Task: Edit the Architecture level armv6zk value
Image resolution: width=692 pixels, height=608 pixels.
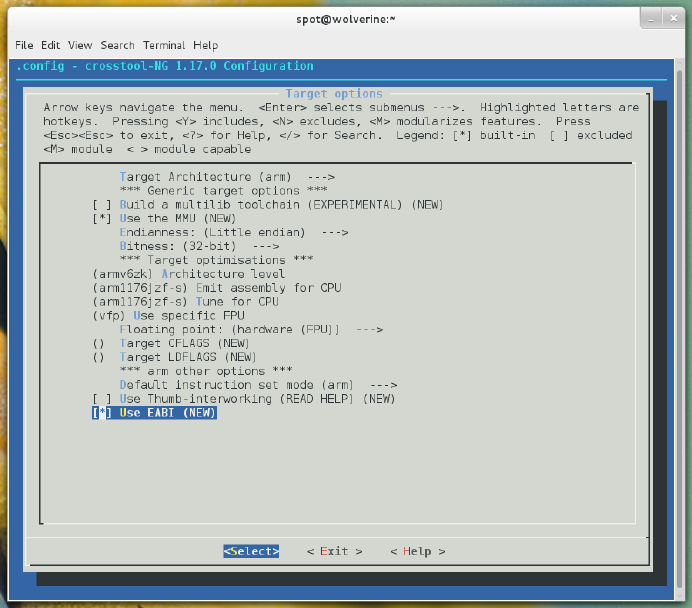Action: 188,274
